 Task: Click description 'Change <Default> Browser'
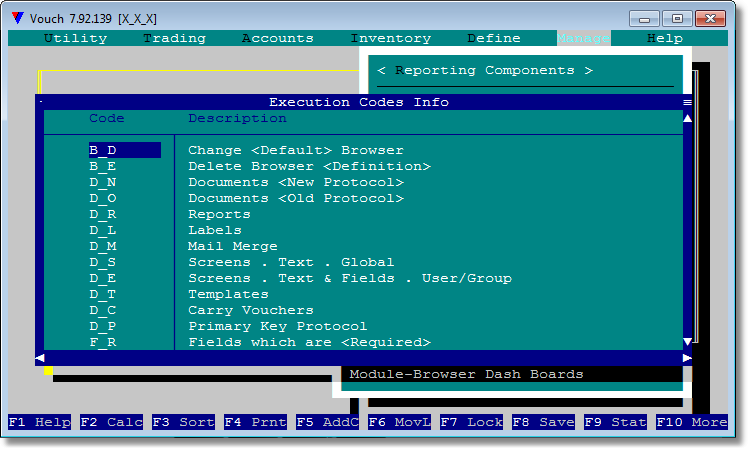296,150
